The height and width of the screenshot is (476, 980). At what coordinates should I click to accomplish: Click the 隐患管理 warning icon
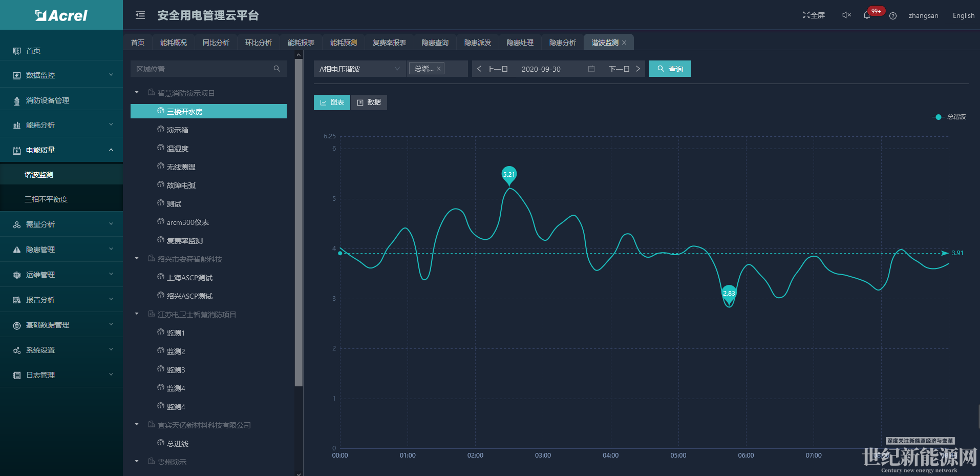pos(17,250)
